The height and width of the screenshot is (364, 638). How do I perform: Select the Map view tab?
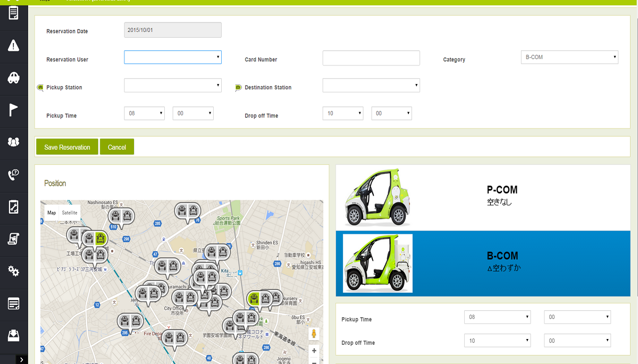52,213
